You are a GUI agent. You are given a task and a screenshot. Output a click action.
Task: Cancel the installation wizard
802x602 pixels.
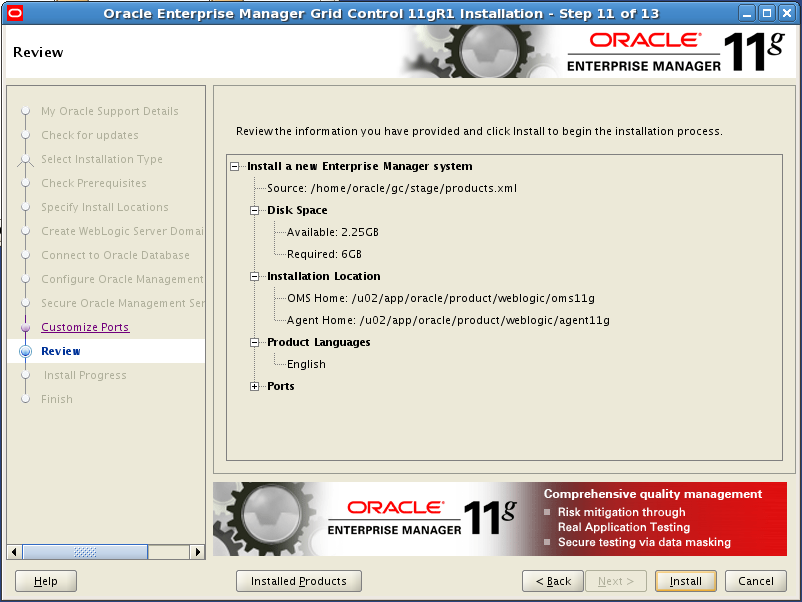point(755,581)
